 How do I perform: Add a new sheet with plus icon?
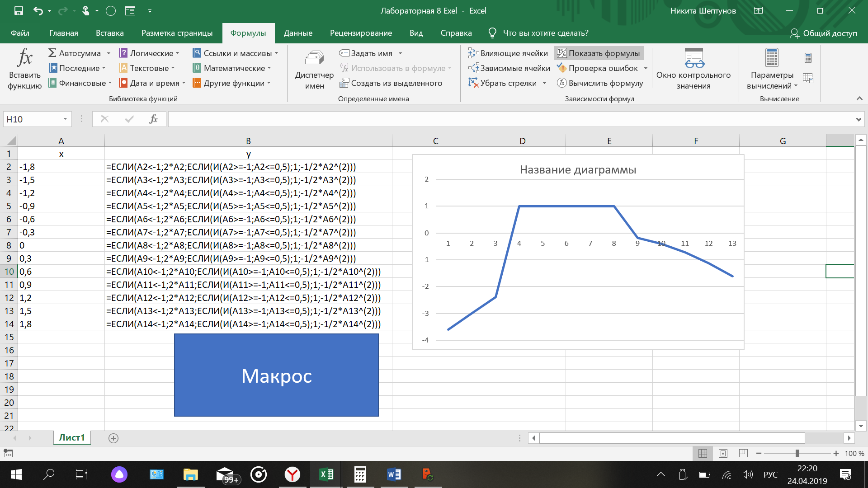(x=113, y=438)
